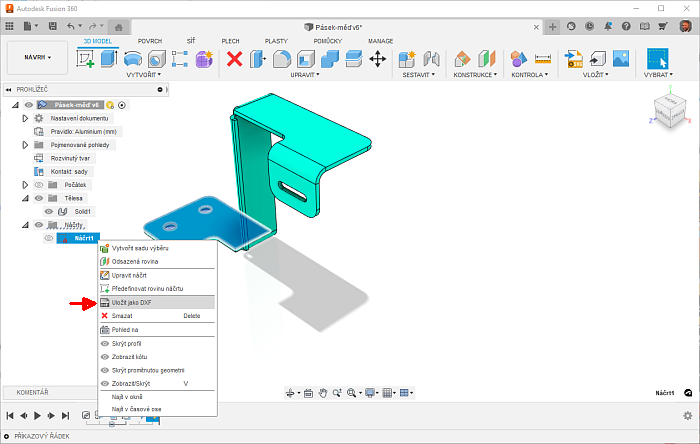The image size is (700, 444).
Task: Hide the Solid1 body with eye icon
Action: click(x=49, y=212)
